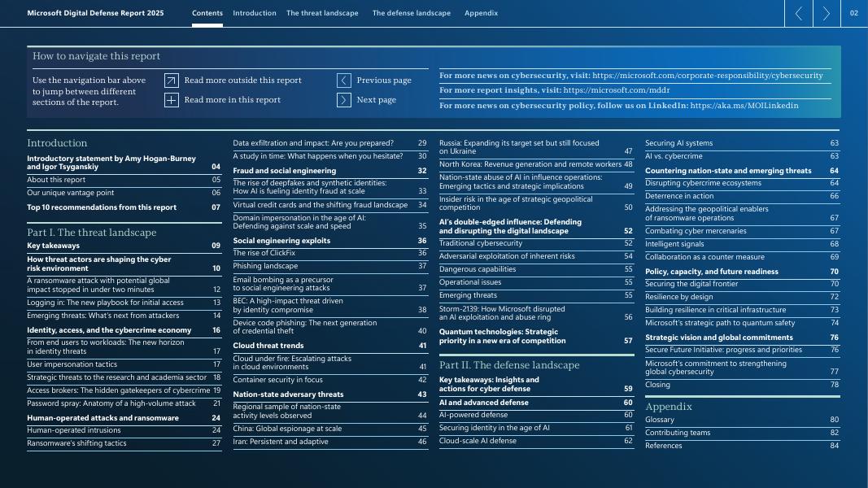Open 'Password spray: Anatomy of a high-volume attack'
Screen dimensions: 868x488
pyautogui.click(x=124, y=404)
